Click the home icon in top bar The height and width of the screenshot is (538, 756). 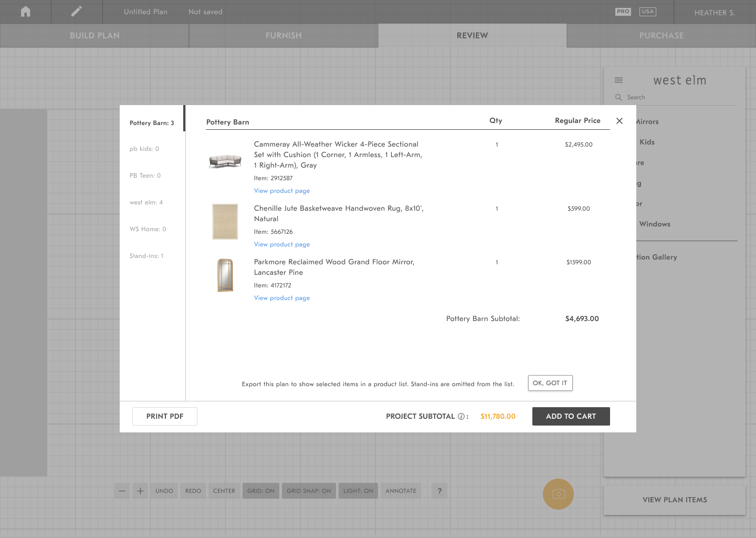click(25, 12)
